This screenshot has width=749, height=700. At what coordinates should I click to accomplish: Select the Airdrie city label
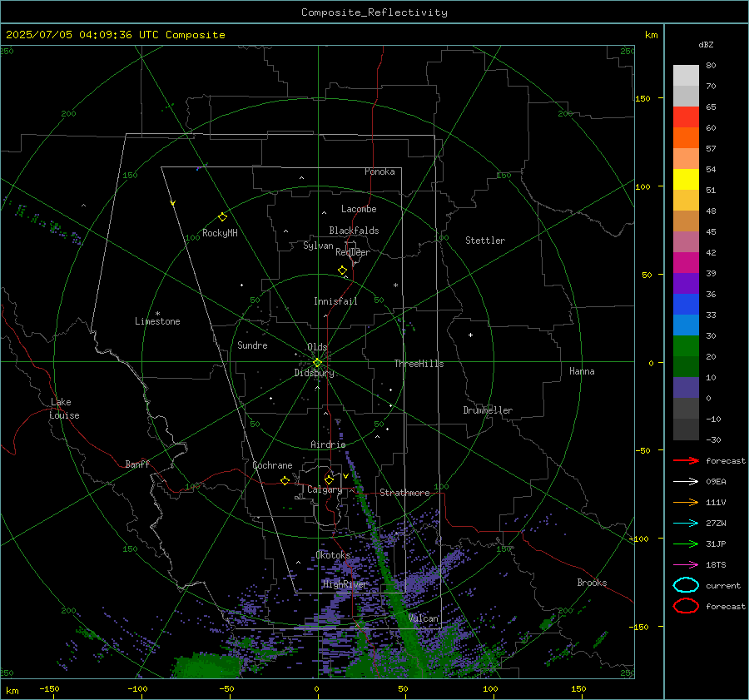pos(328,444)
